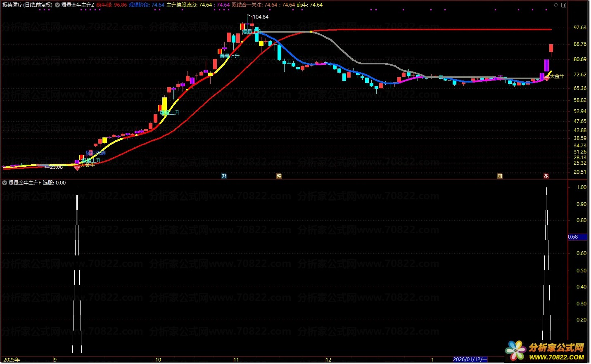This screenshot has width=591, height=364.
Task: Click the red diamond 大金牛 signal near January
Action: (546, 78)
